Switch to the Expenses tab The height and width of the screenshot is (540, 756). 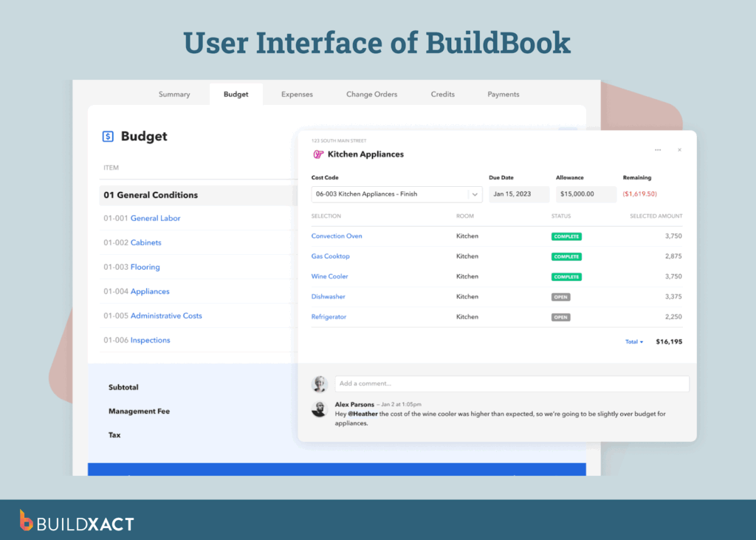297,94
